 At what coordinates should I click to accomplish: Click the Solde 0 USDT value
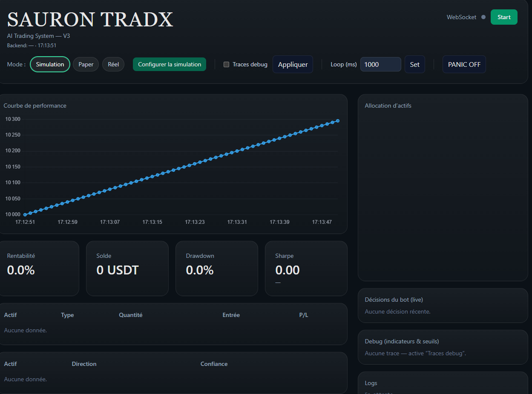click(x=118, y=270)
